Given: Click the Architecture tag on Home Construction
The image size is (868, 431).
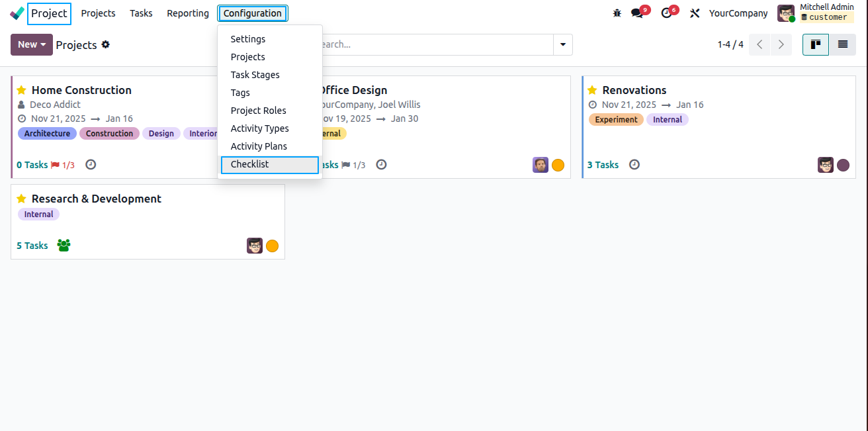Looking at the screenshot, I should coord(47,133).
